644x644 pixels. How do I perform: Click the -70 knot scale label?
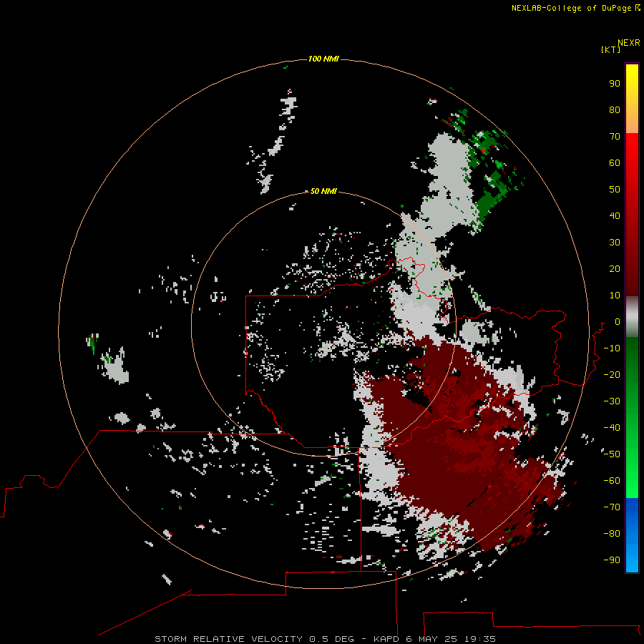point(612,507)
